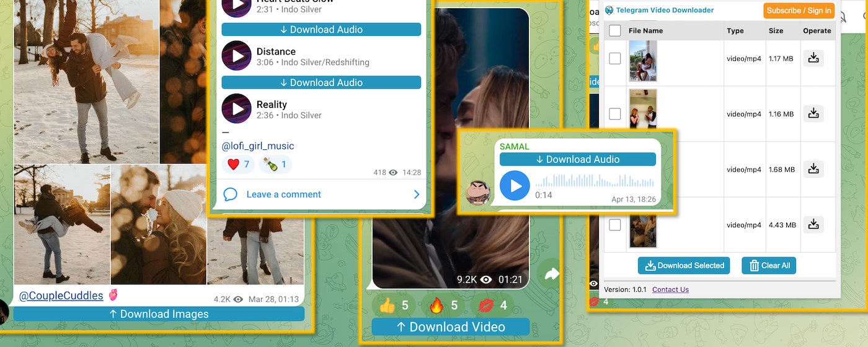Open thumbnail of the 1.17 MB video

click(x=642, y=60)
